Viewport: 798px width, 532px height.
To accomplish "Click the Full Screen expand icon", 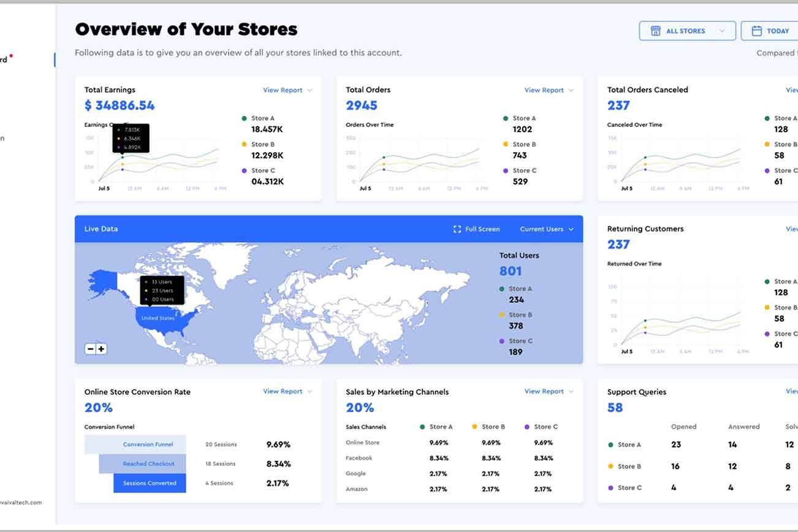I will (x=457, y=229).
